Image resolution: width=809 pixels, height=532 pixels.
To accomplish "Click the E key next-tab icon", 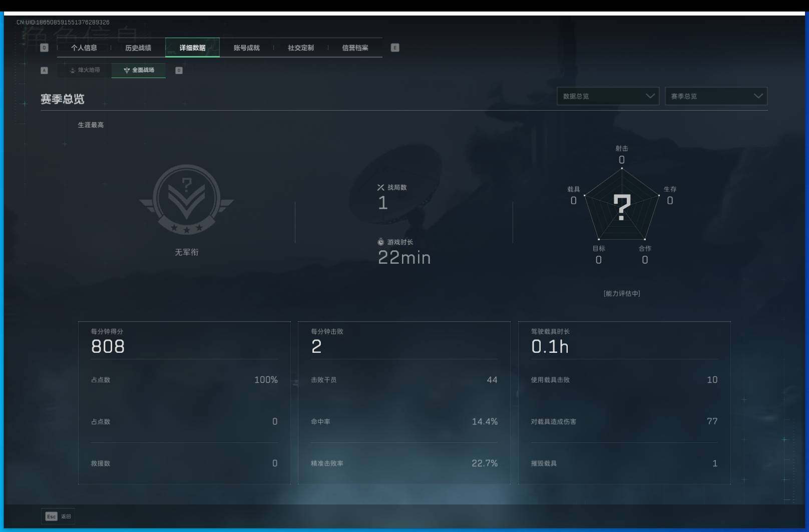I will click(x=395, y=48).
